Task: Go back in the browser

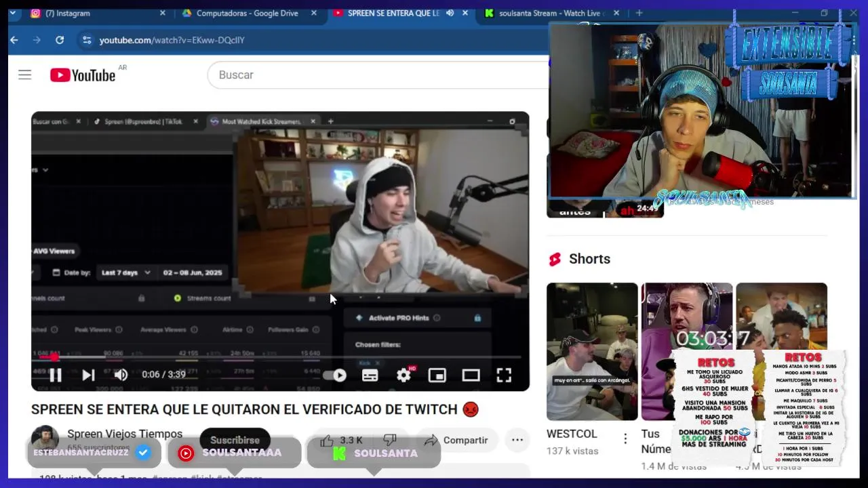Action: point(14,40)
